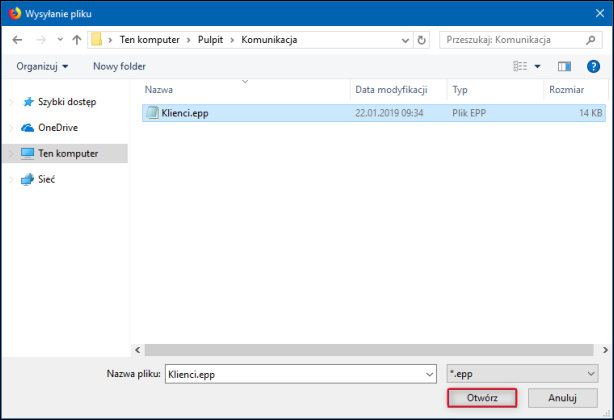Click the Sieć network icon
Screen dimensions: 614x420
pyautogui.click(x=27, y=179)
